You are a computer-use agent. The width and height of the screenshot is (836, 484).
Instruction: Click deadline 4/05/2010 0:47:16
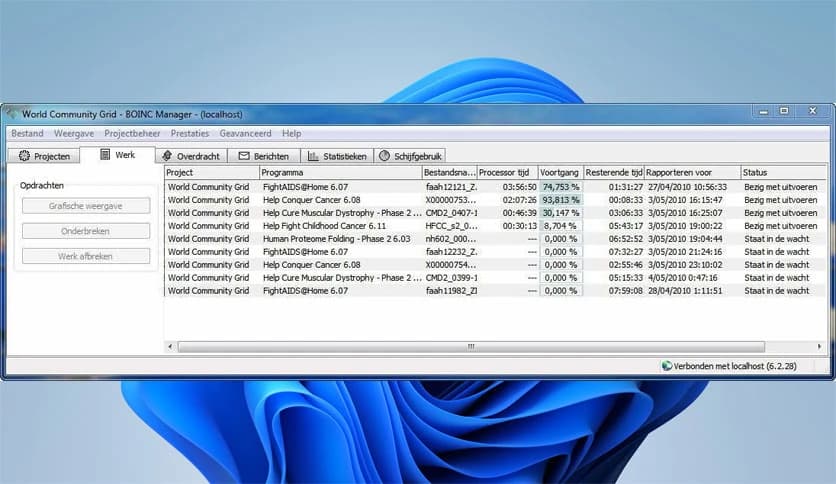click(x=682, y=278)
